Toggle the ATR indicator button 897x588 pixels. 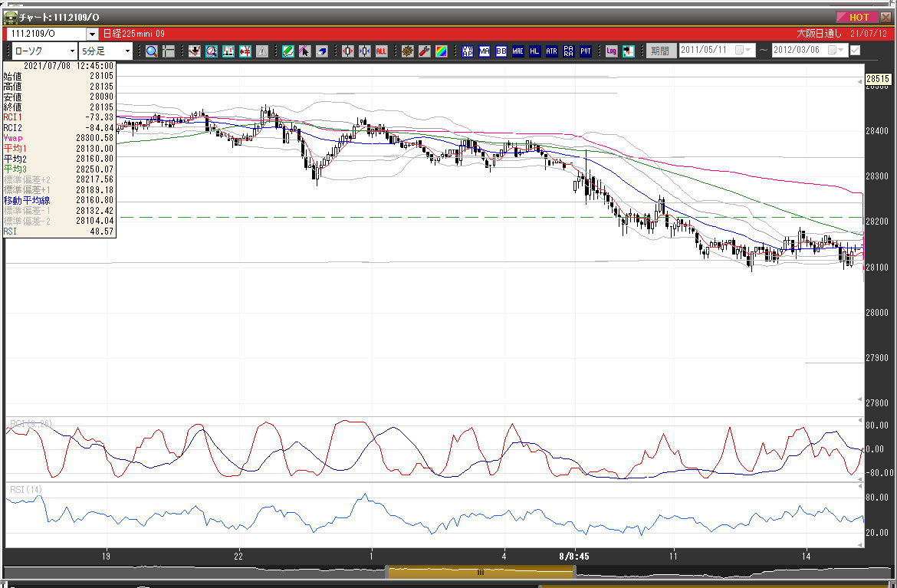click(551, 51)
